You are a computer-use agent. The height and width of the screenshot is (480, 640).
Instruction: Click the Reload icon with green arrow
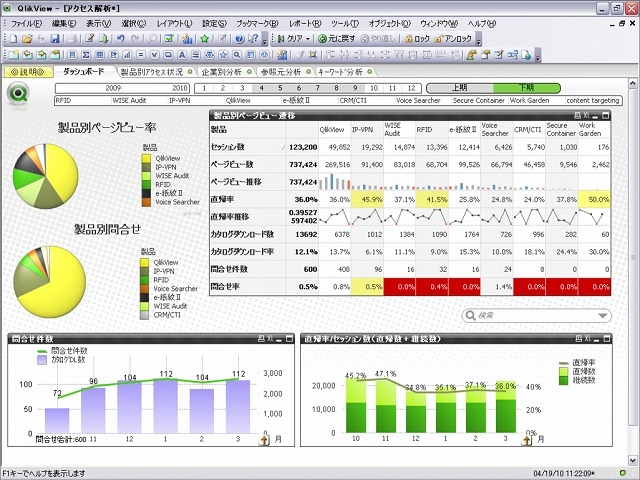(104, 39)
